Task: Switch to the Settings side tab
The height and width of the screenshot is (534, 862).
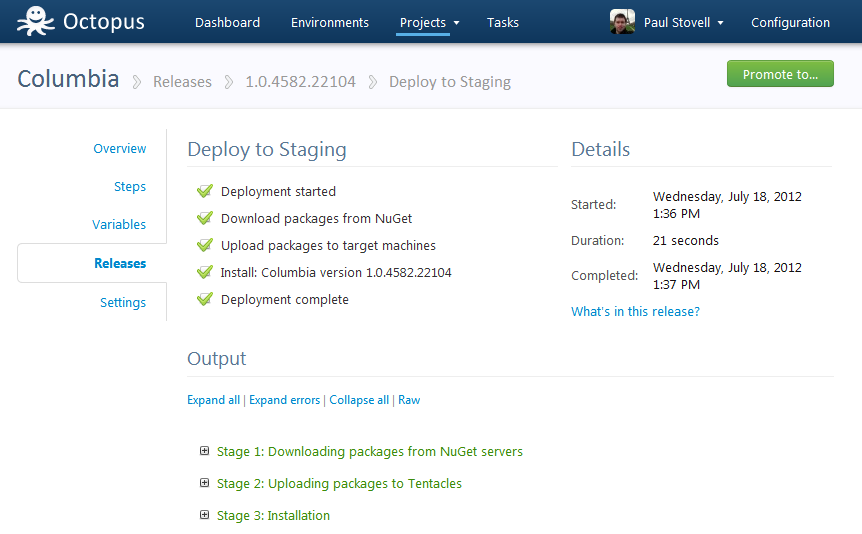Action: tap(123, 302)
